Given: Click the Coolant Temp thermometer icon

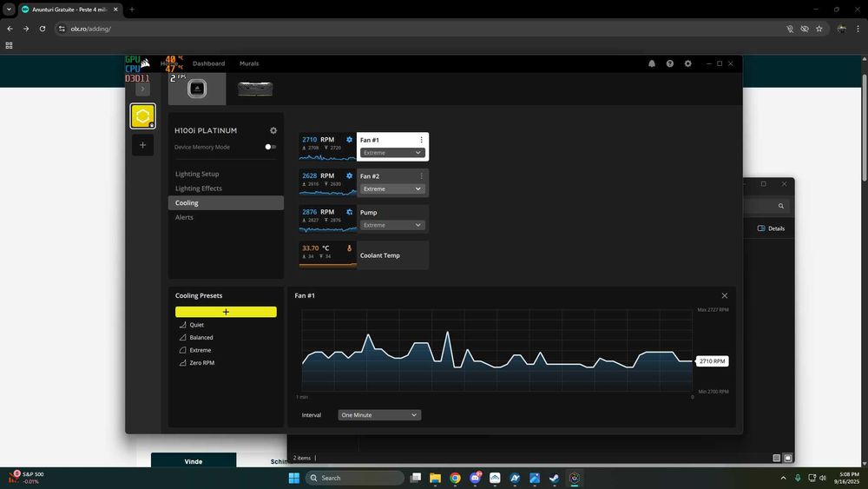Looking at the screenshot, I should point(349,248).
